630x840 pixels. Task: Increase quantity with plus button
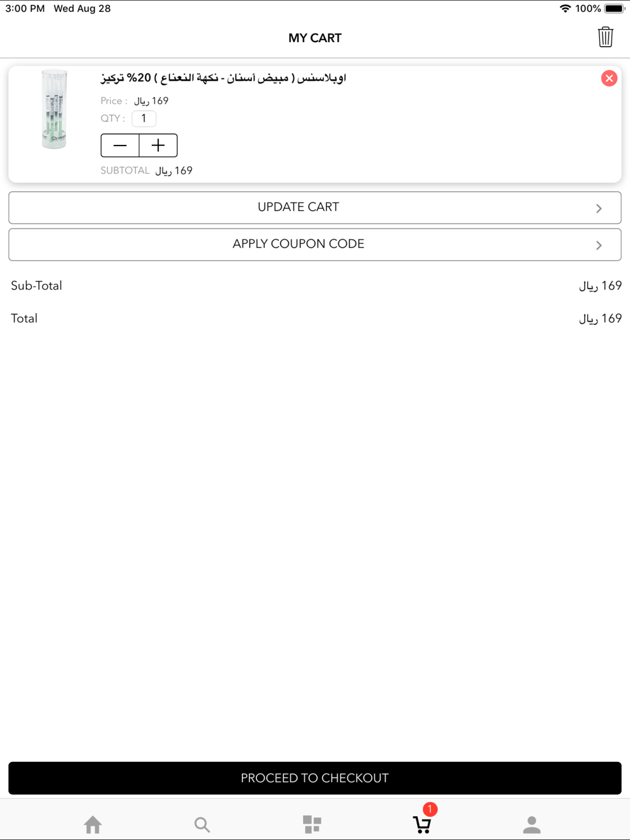click(x=158, y=145)
